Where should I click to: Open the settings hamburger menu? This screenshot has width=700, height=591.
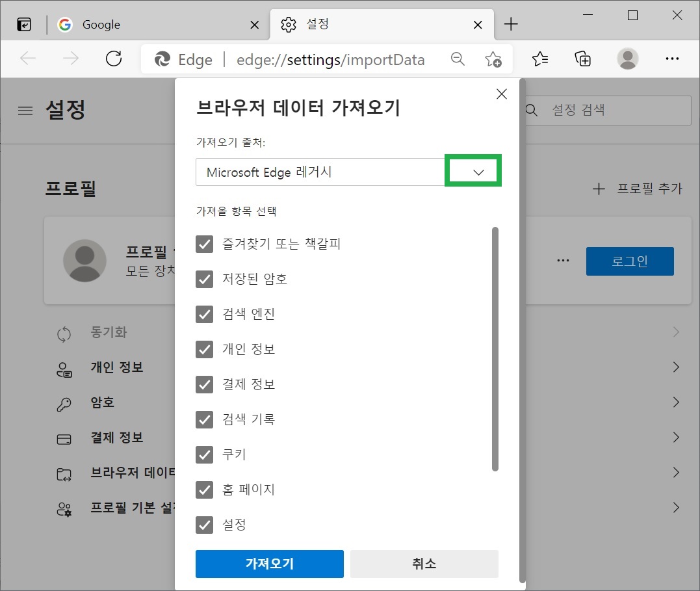25,111
